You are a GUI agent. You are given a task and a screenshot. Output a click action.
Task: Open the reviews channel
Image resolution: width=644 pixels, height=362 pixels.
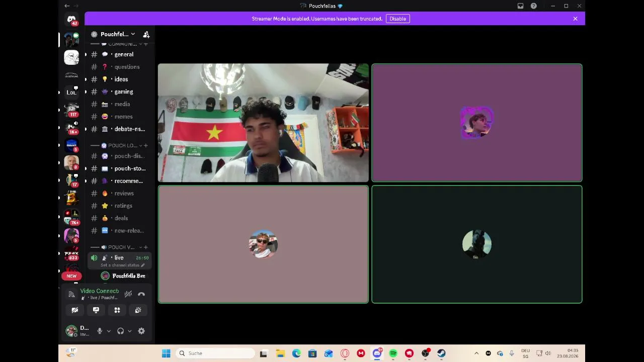pyautogui.click(x=120, y=194)
